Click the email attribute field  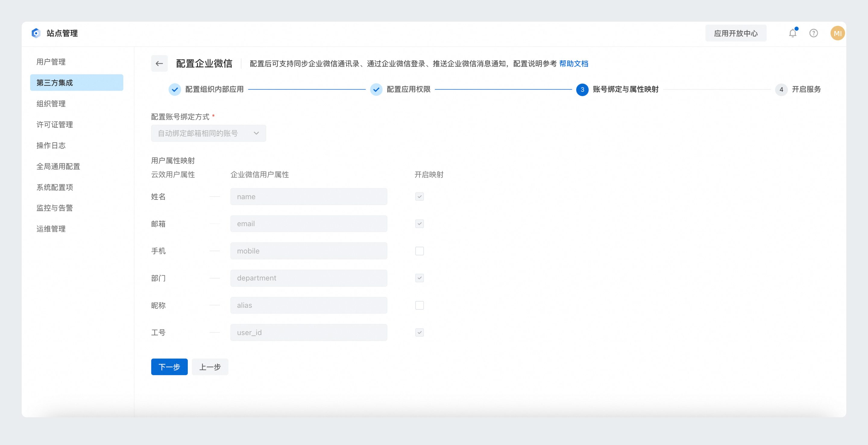pyautogui.click(x=309, y=223)
